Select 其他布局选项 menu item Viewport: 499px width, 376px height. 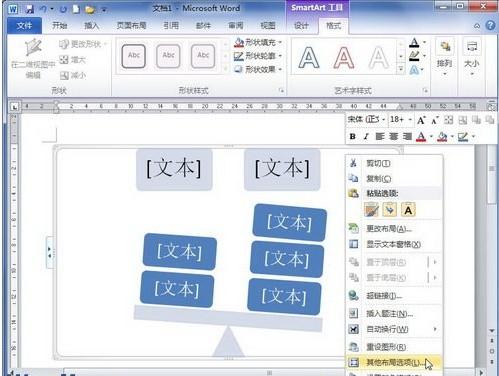coord(394,362)
